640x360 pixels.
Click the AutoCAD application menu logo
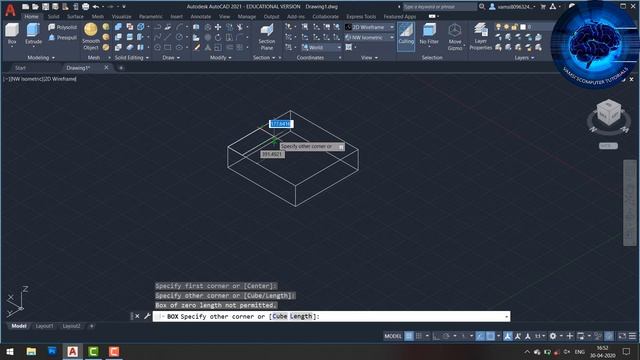[10, 10]
